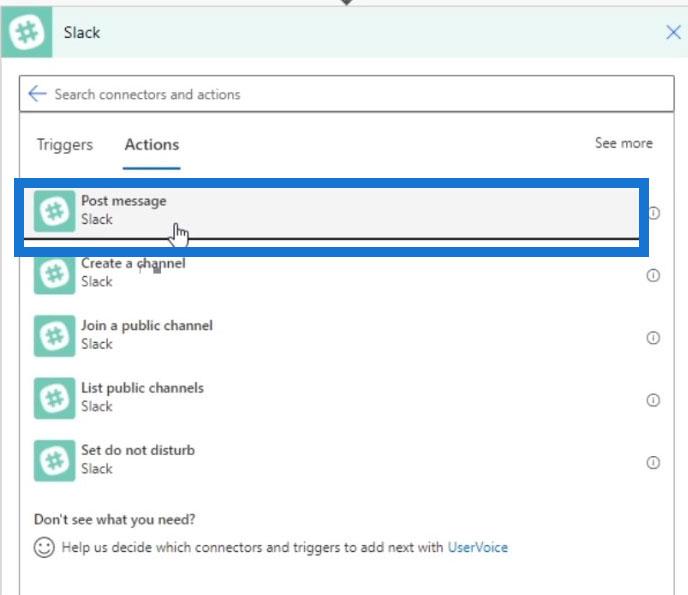This screenshot has width=688, height=595.
Task: Click the List public channels Slack icon
Action: click(x=54, y=398)
